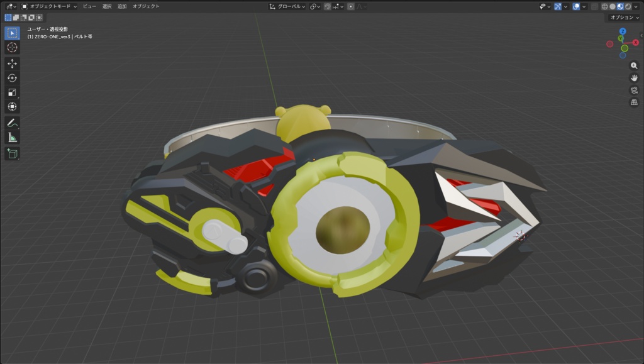Activate the Rotate tool
The width and height of the screenshot is (644, 364).
(12, 78)
